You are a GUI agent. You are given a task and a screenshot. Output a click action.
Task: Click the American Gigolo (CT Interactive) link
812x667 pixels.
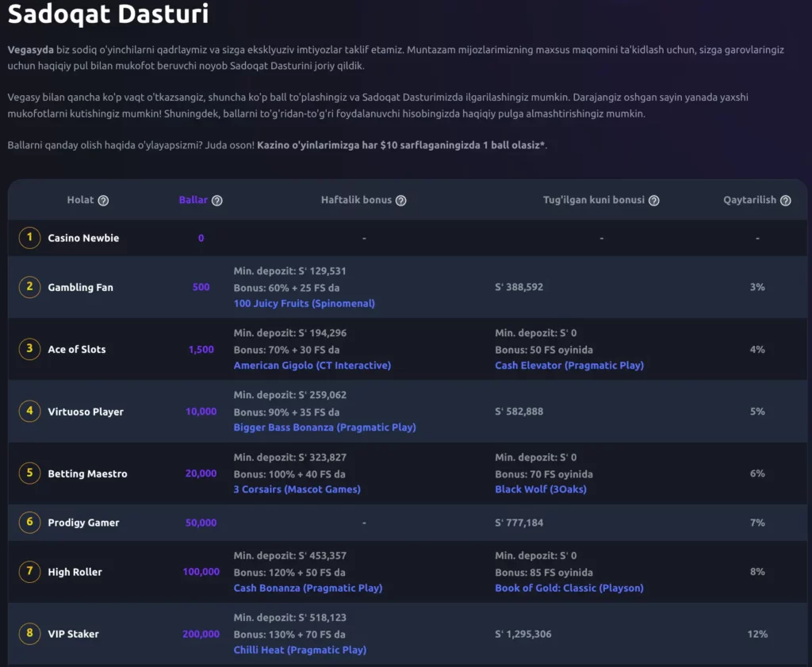coord(312,365)
